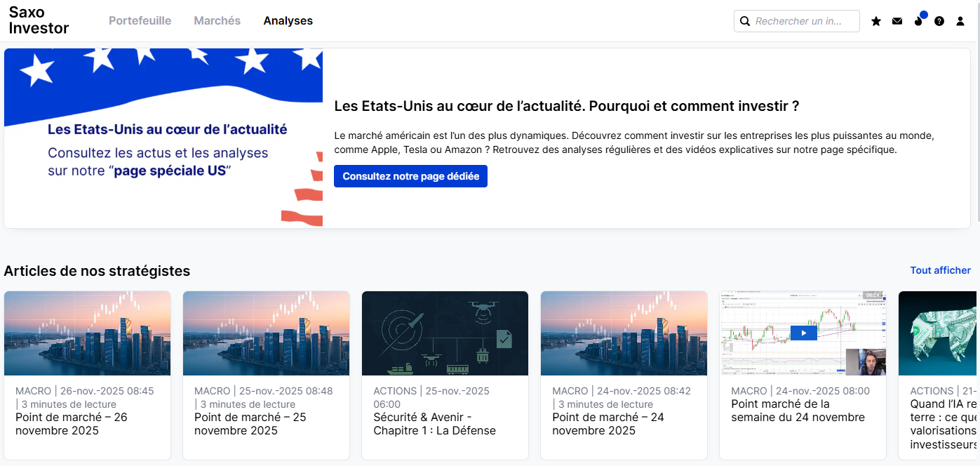Screen dimensions: 980x466
Task: Open 'Point de marché – 24 novembre 2025' article
Action: pyautogui.click(x=608, y=424)
